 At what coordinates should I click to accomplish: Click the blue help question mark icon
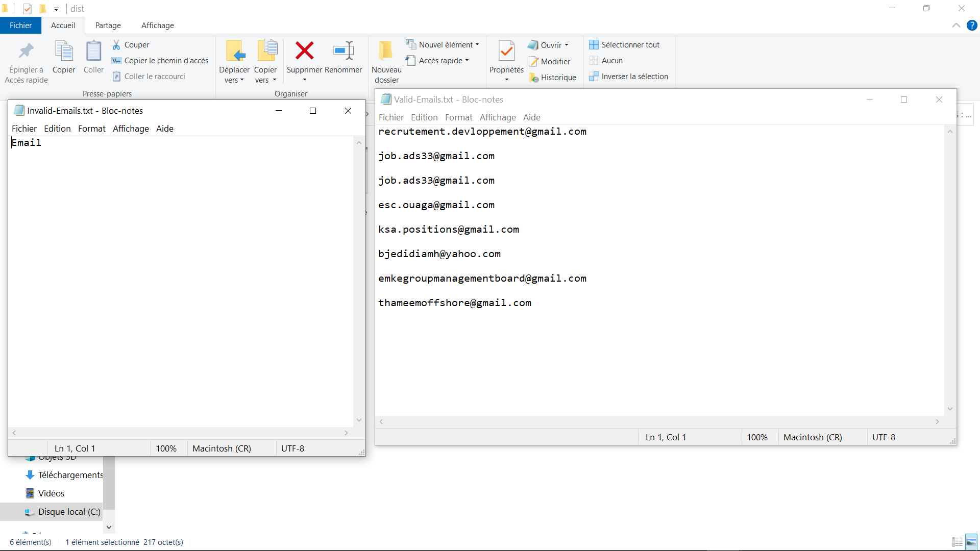pyautogui.click(x=972, y=26)
